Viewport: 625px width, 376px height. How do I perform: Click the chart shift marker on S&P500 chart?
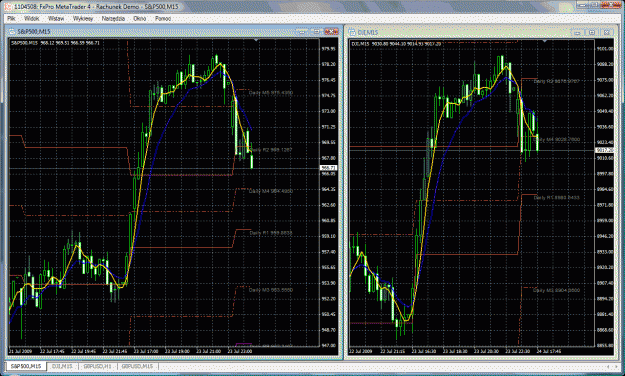coord(256,40)
